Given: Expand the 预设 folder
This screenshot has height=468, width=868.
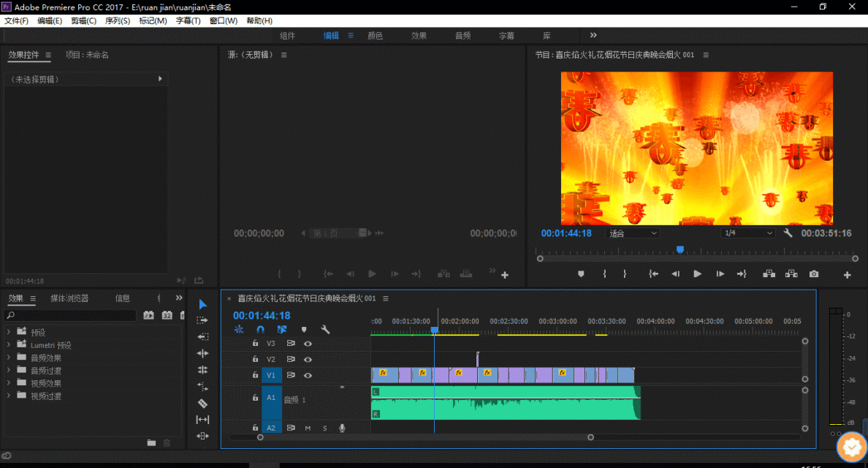Looking at the screenshot, I should click(x=8, y=332).
